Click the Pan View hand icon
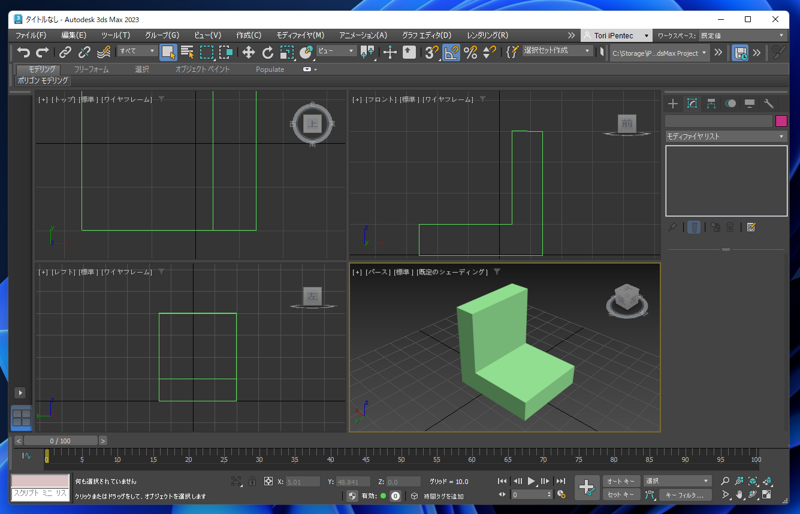Screen dimensions: 800x514 tap(739, 495)
